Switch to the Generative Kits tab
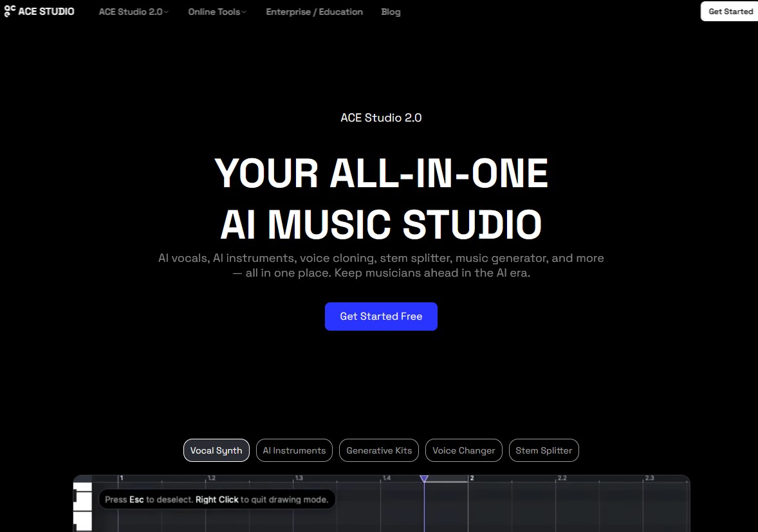 tap(379, 450)
